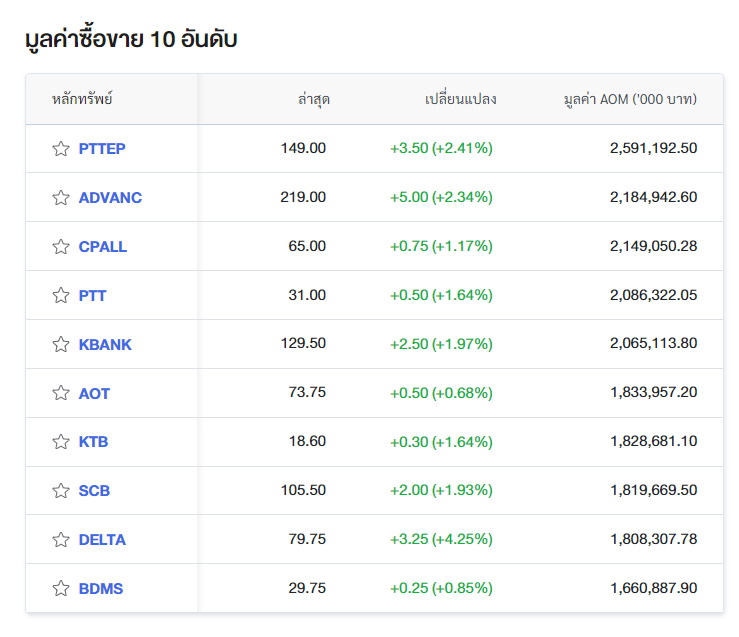Open the DELTA stock link
This screenshot has width=739, height=637.
point(102,539)
